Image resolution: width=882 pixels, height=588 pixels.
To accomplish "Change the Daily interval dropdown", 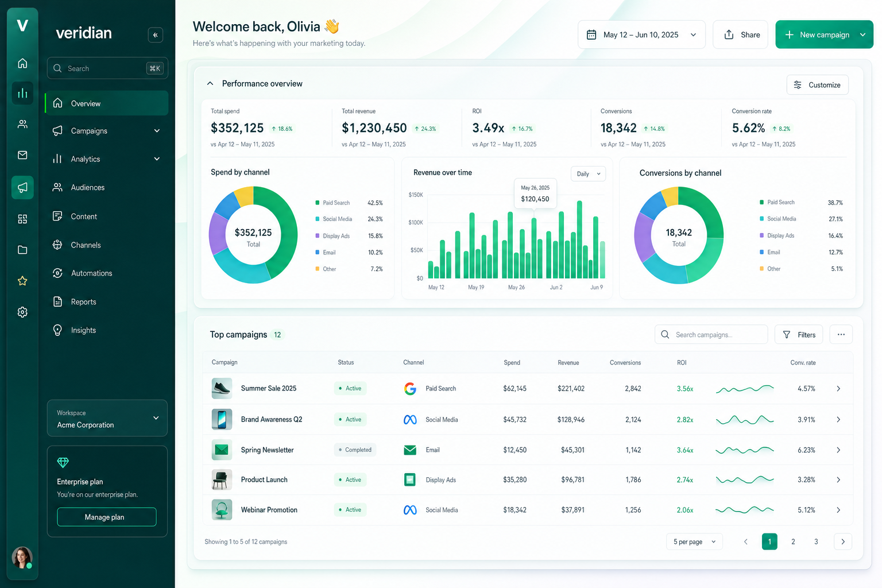I will (x=589, y=174).
